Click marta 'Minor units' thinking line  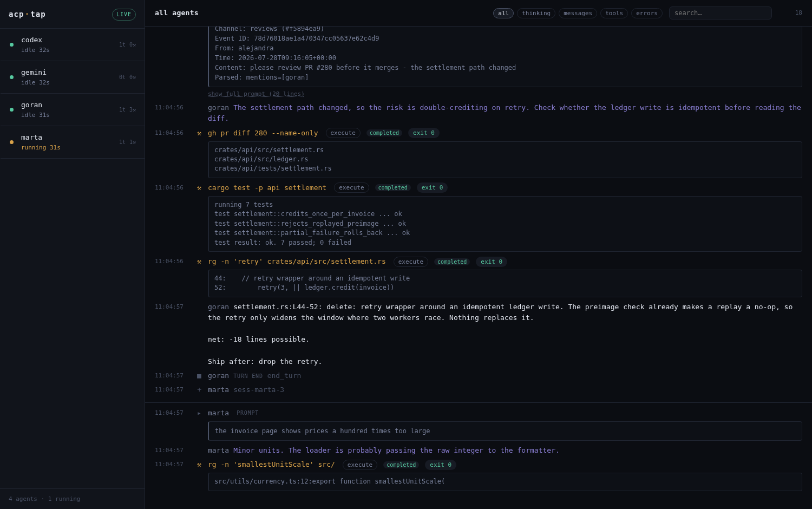point(396,451)
